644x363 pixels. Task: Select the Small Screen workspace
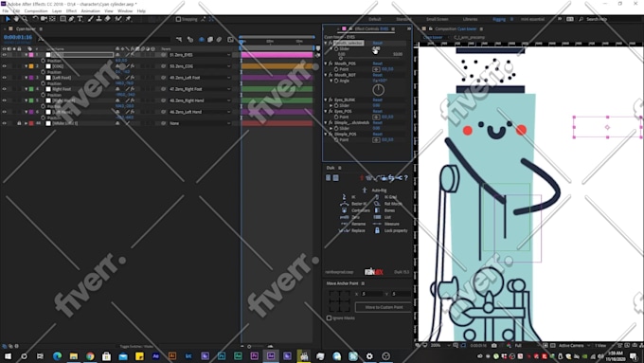tap(437, 19)
